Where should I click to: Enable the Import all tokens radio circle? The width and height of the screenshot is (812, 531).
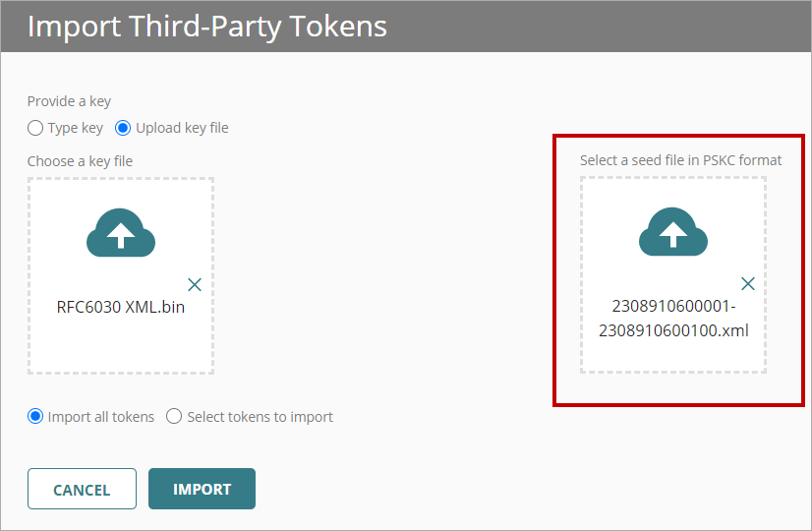35,416
